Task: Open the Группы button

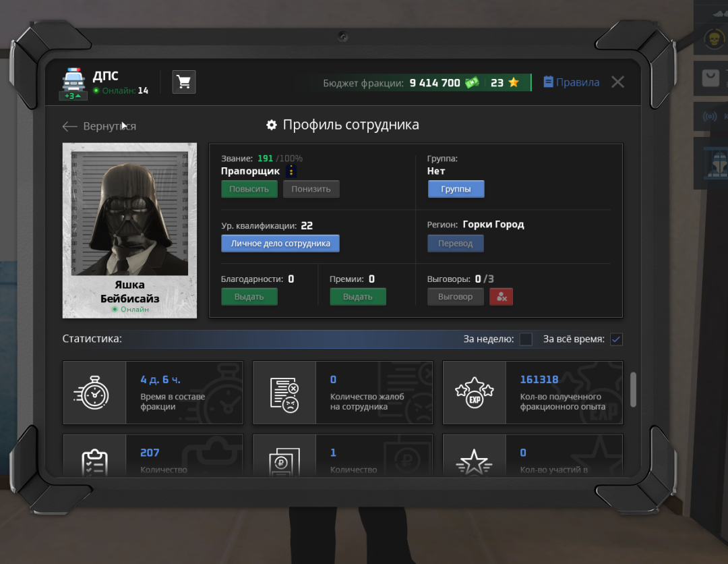Action: [x=456, y=189]
